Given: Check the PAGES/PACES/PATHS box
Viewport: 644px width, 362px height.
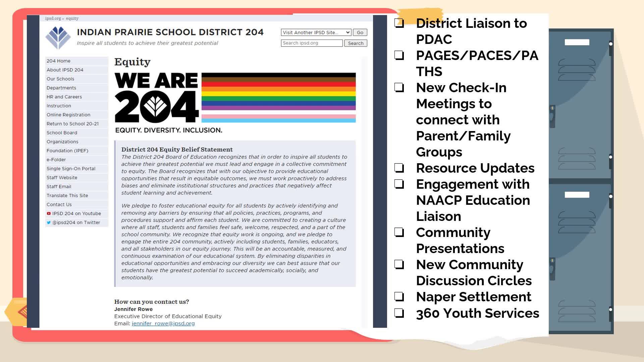Looking at the screenshot, I should [x=399, y=55].
